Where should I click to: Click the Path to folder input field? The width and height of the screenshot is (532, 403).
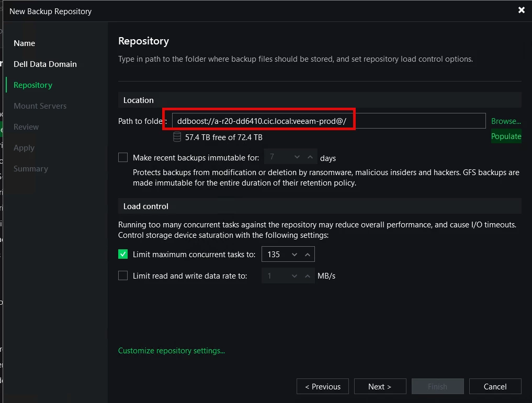329,121
